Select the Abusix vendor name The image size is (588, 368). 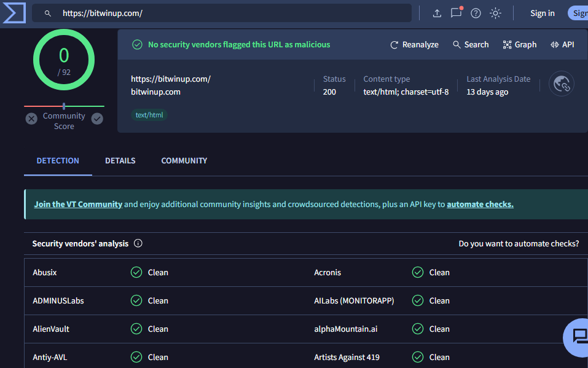pos(45,273)
